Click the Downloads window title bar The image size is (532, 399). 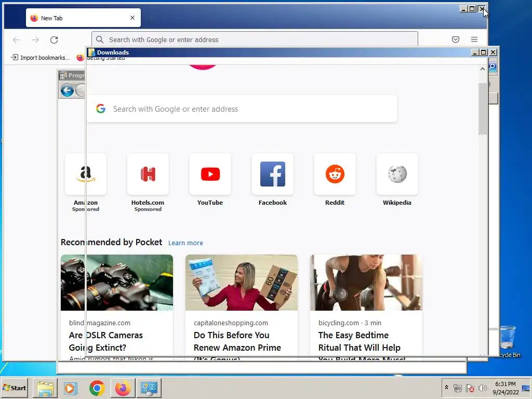coord(278,52)
